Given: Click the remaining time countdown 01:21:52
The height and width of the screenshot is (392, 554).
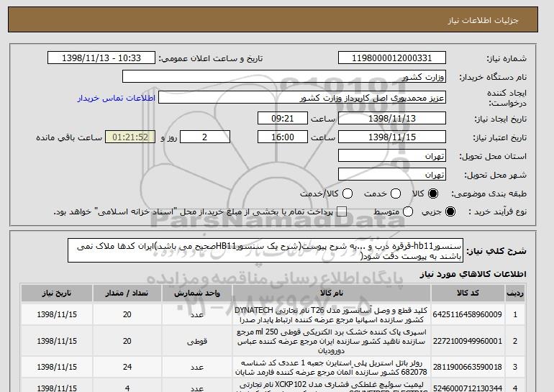Looking at the screenshot, I should click(130, 137).
